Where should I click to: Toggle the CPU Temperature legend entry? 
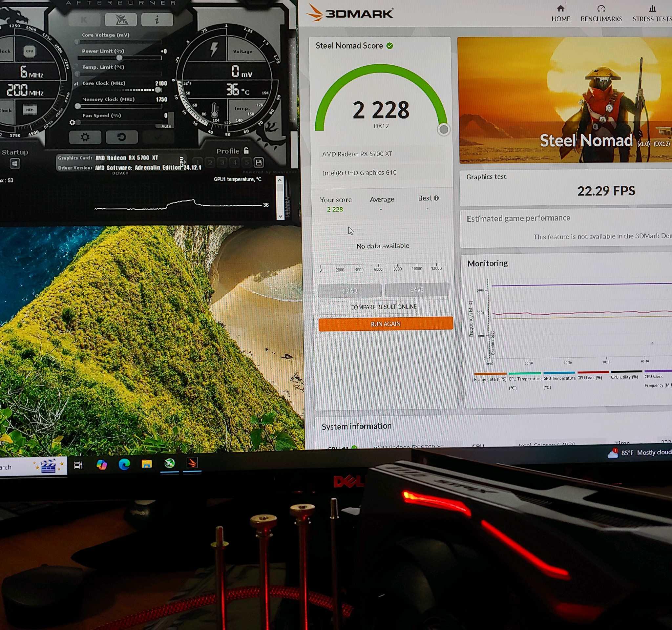point(525,381)
